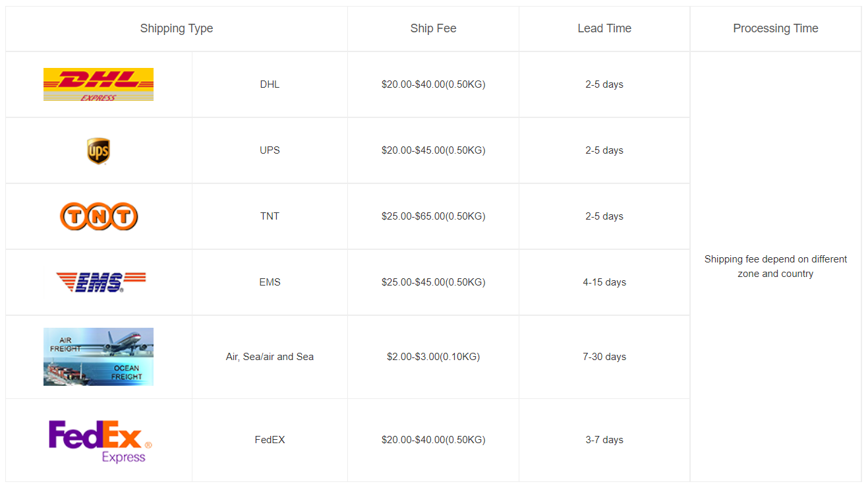Screen dimensions: 868x488
Task: Click the UPS shield logo
Action: [x=98, y=151]
